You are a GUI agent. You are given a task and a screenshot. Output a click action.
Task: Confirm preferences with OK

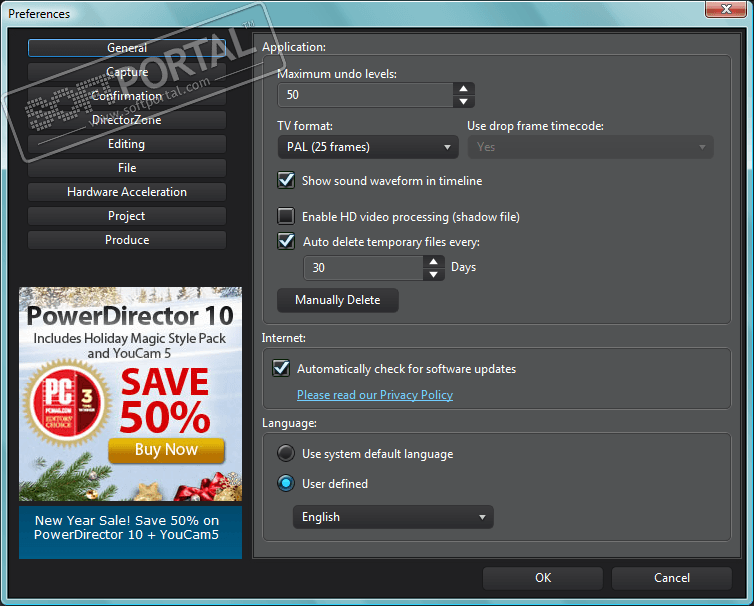pos(543,578)
